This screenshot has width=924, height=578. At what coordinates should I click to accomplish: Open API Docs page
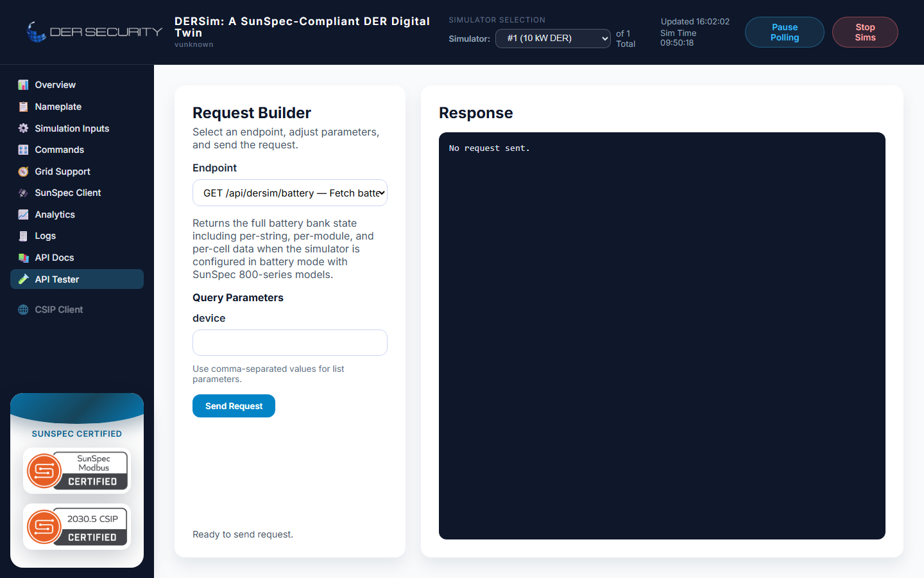77,258
